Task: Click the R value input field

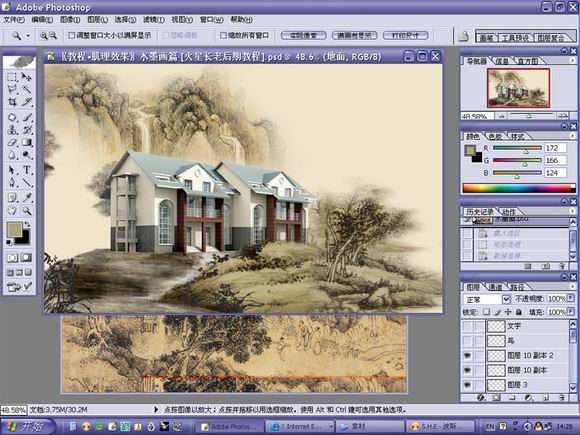Action: (555, 148)
